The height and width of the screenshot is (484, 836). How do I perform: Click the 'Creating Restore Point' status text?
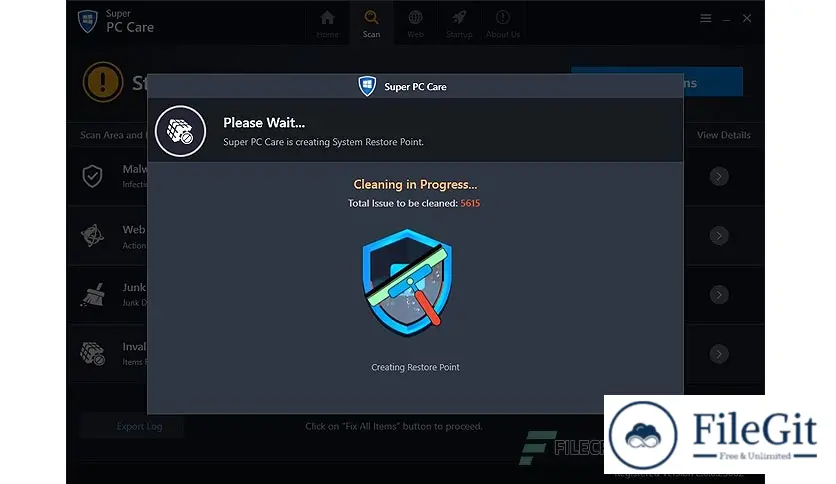(x=415, y=367)
